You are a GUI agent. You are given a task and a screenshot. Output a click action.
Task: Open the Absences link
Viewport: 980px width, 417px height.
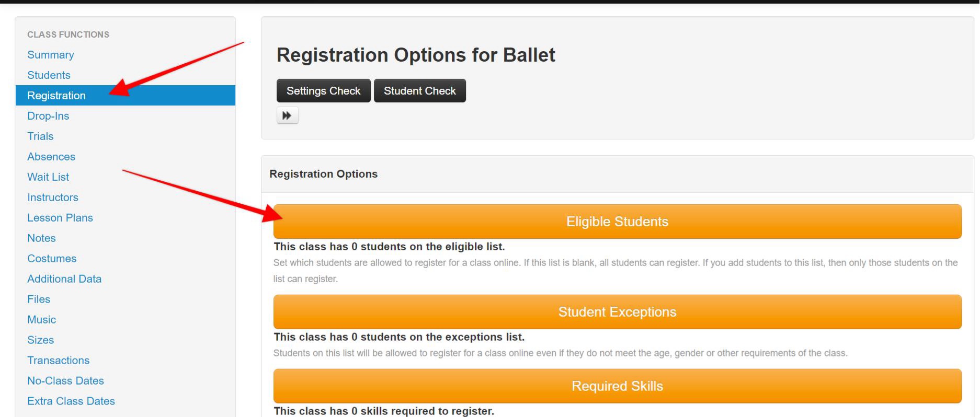(x=51, y=157)
